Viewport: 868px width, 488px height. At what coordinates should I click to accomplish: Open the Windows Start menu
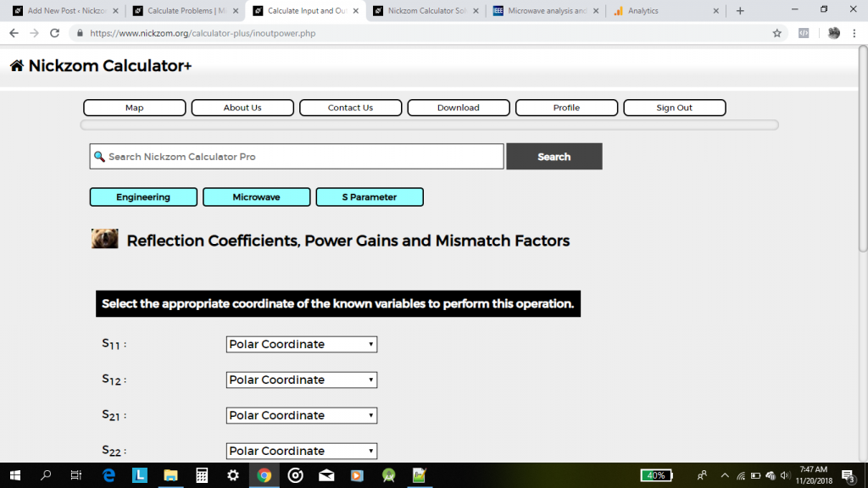[15, 475]
